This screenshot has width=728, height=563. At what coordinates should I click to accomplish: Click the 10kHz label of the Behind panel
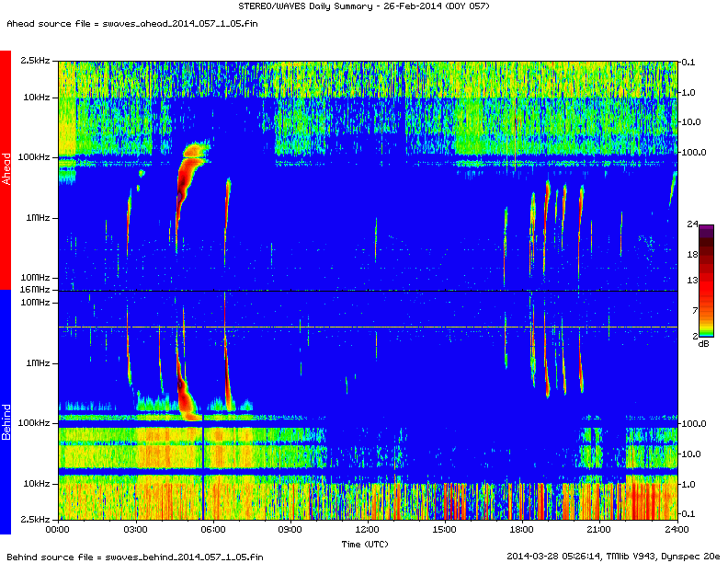(37, 484)
